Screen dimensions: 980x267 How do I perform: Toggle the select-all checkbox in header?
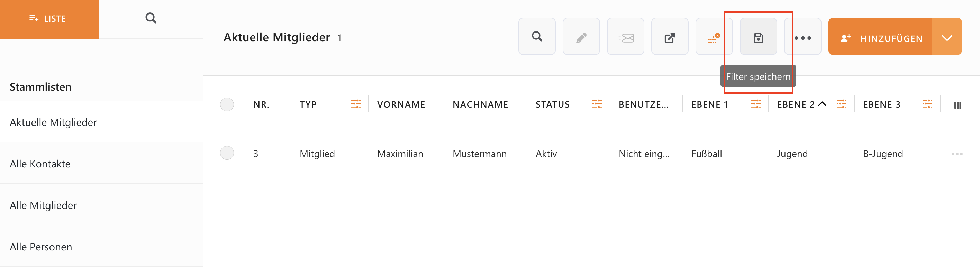pos(227,104)
